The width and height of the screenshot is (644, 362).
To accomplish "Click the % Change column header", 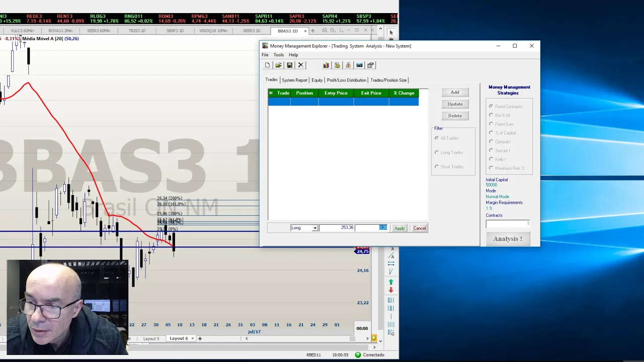I will click(404, 93).
